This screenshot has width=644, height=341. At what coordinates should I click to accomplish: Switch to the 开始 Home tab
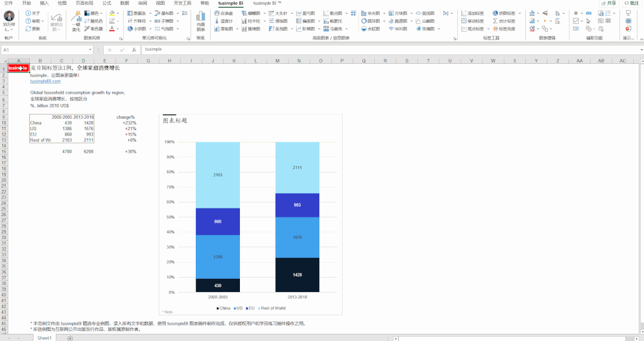tap(27, 4)
